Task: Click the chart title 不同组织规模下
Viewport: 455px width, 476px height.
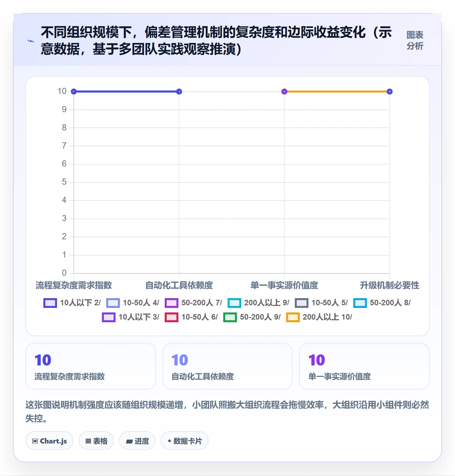Action: pos(216,41)
